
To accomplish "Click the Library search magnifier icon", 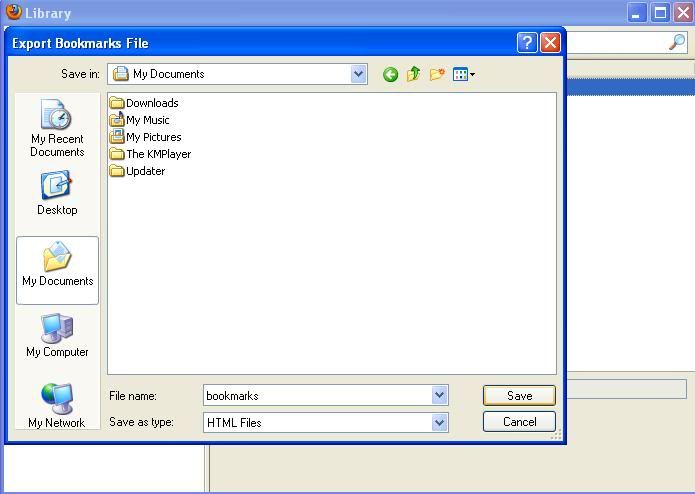I will pos(676,42).
